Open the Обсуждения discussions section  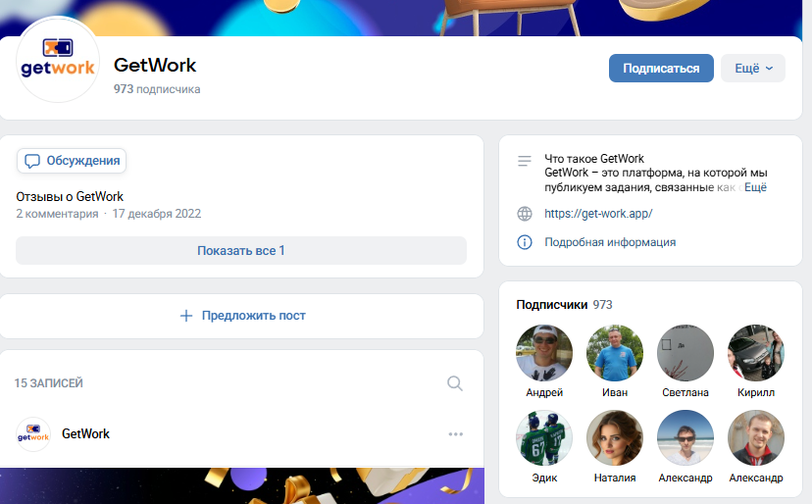[72, 161]
